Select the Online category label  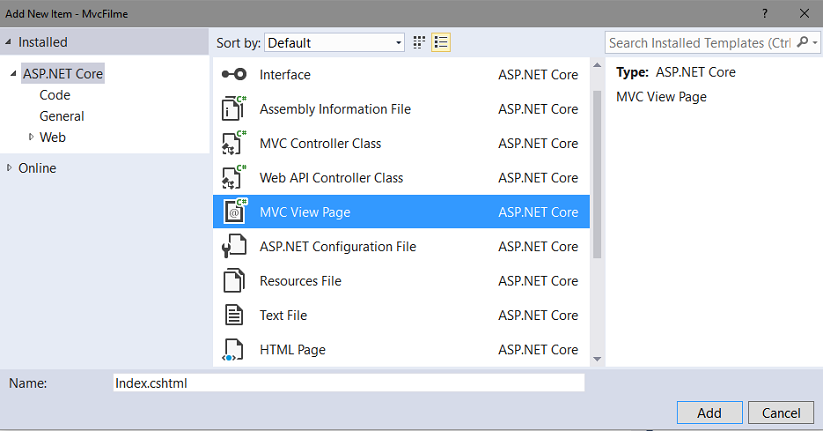click(37, 168)
